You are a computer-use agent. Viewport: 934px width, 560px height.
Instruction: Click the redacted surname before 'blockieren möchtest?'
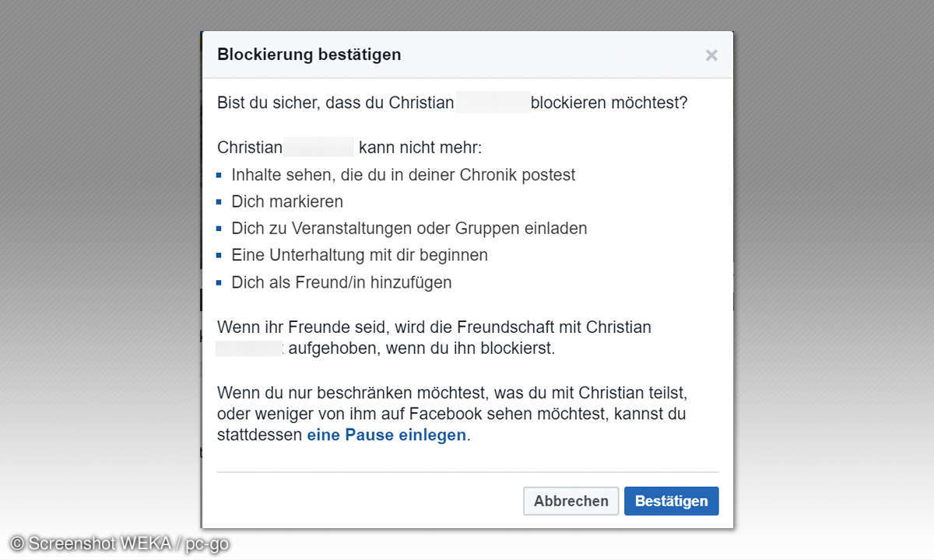click(492, 103)
